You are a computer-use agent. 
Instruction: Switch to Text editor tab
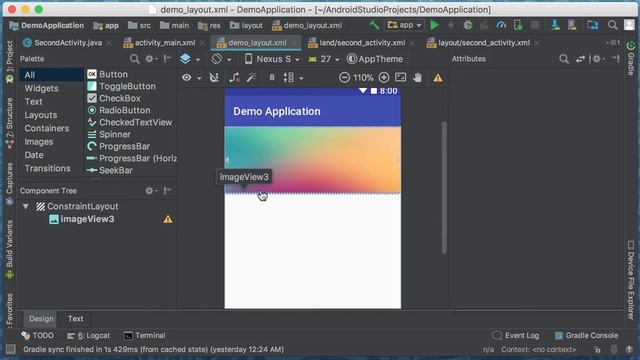(76, 319)
